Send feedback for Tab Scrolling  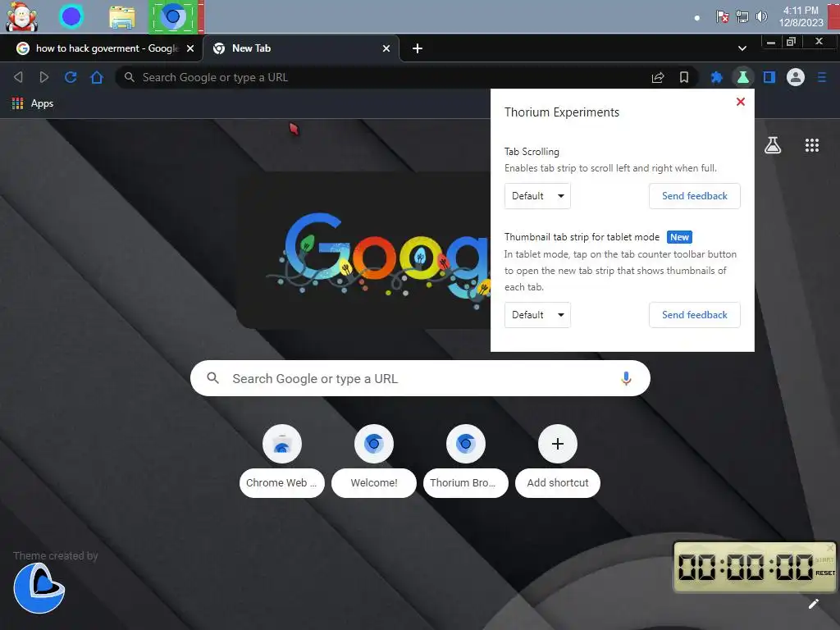click(694, 196)
